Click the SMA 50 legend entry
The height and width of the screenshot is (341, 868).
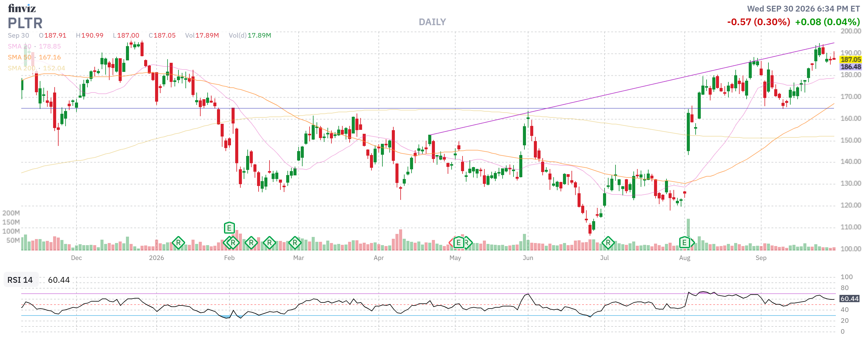coord(34,57)
